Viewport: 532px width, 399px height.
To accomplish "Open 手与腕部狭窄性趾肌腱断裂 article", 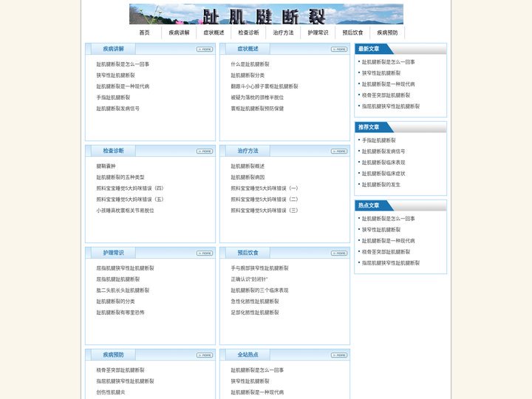I will (x=260, y=268).
